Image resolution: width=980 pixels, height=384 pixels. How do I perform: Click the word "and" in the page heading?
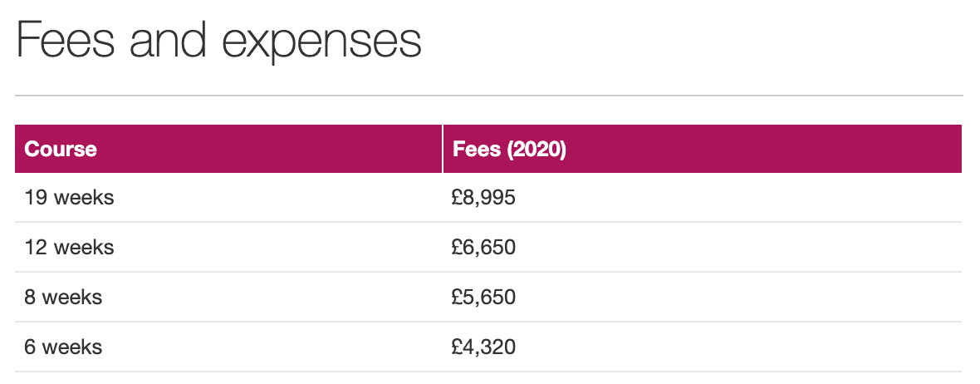pos(168,41)
